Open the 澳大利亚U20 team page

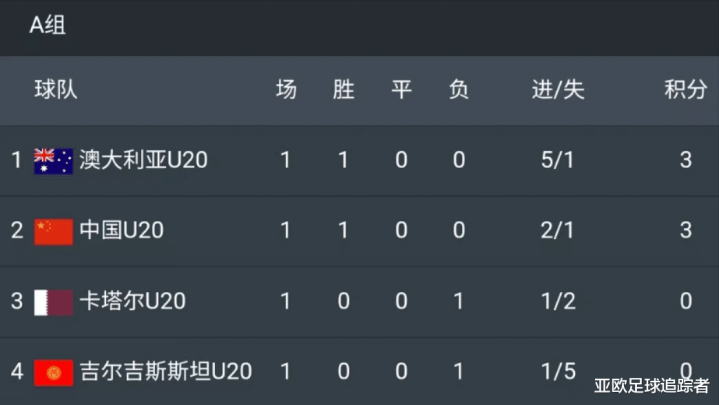(x=143, y=160)
